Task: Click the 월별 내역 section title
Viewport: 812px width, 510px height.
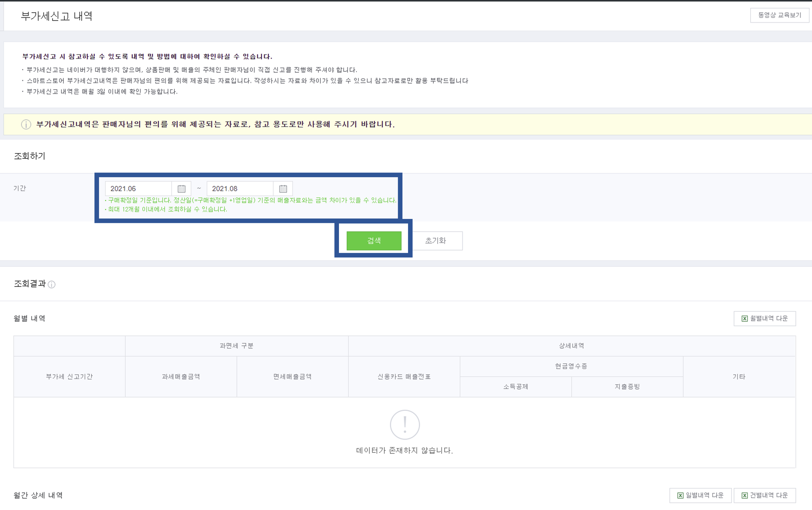Action: 29,318
